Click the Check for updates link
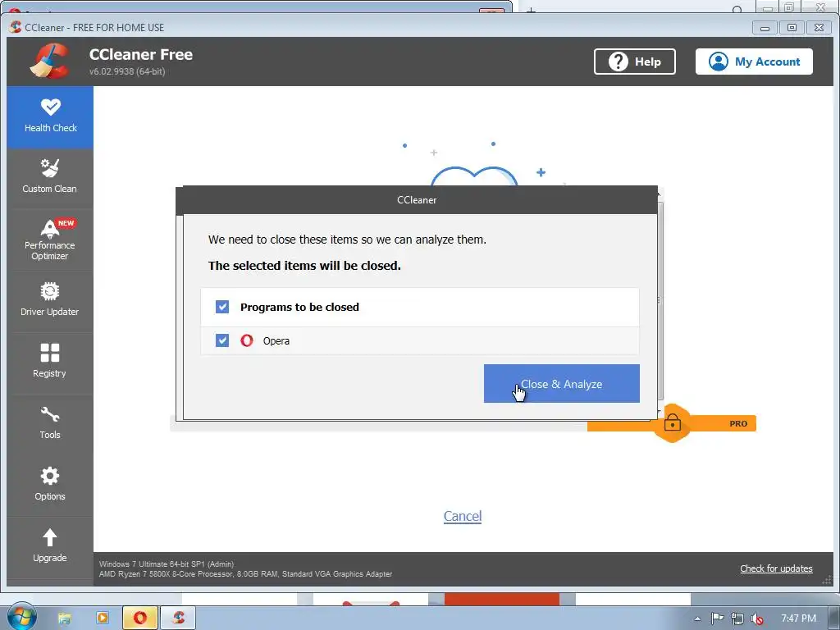Image resolution: width=840 pixels, height=630 pixels. tap(776, 568)
